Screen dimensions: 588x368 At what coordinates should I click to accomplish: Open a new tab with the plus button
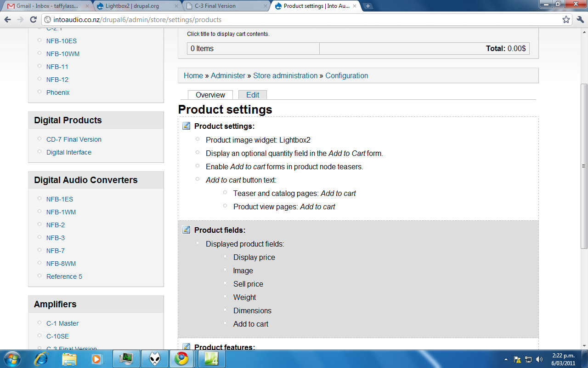tap(368, 6)
